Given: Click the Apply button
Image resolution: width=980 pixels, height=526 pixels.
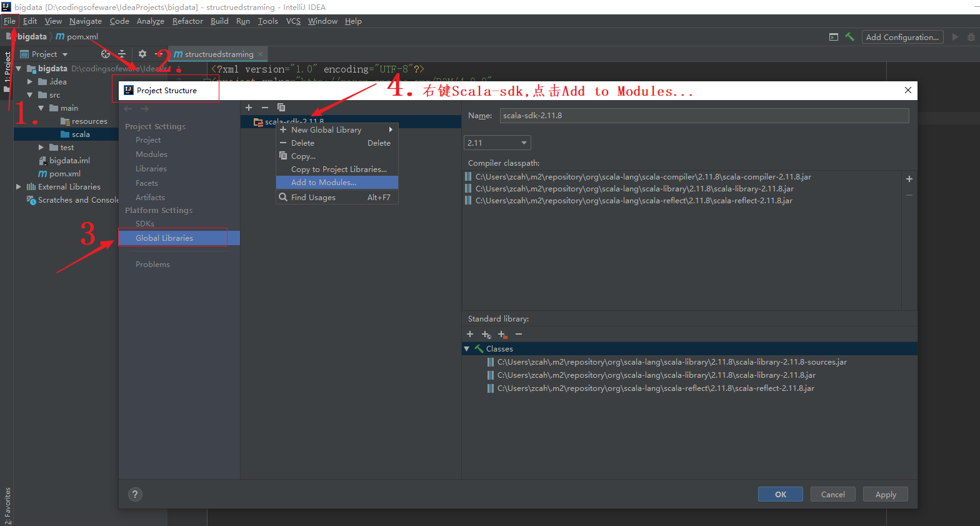Looking at the screenshot, I should [886, 494].
